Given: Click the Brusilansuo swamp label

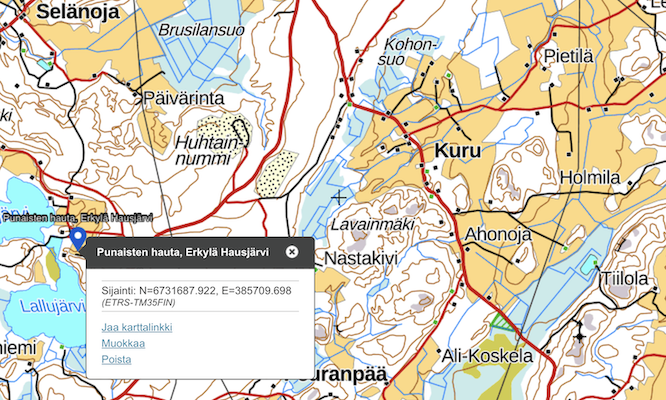Looking at the screenshot, I should click(202, 30).
